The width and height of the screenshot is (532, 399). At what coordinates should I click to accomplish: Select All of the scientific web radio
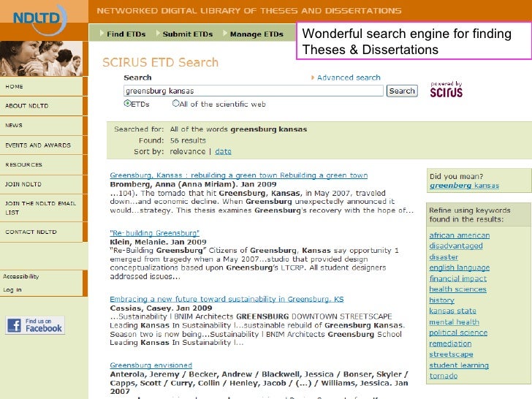(x=175, y=103)
